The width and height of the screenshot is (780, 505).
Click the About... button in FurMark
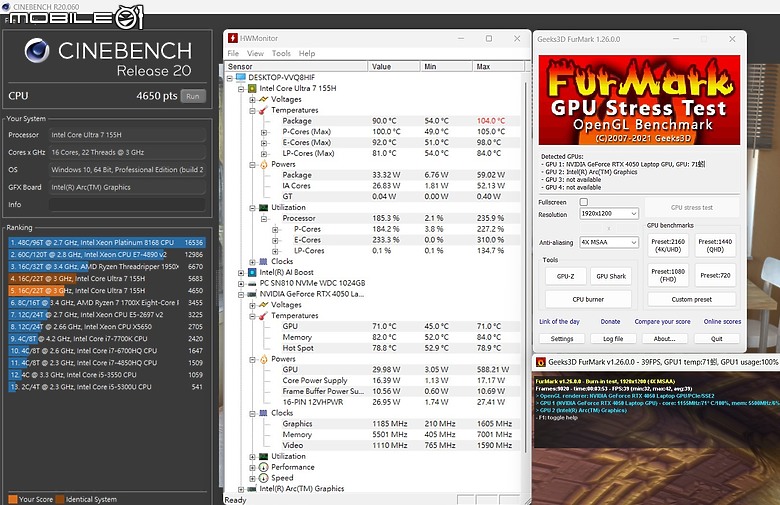point(665,339)
